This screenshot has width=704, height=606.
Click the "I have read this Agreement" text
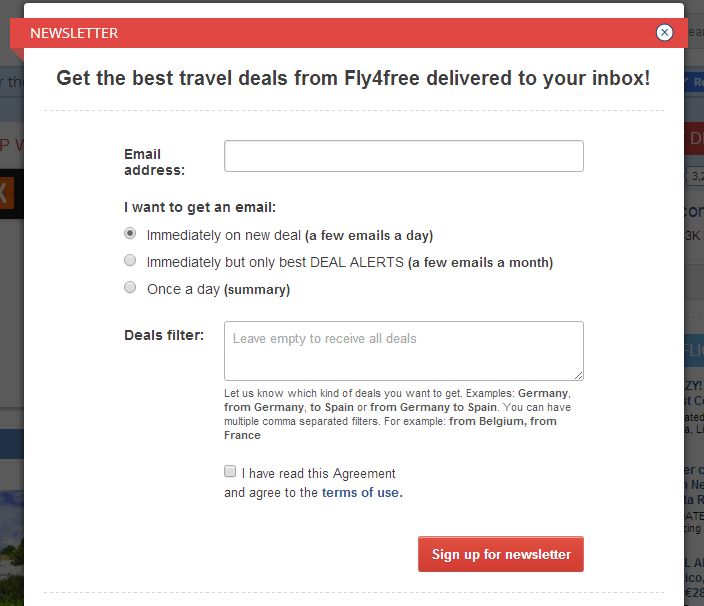(x=319, y=473)
